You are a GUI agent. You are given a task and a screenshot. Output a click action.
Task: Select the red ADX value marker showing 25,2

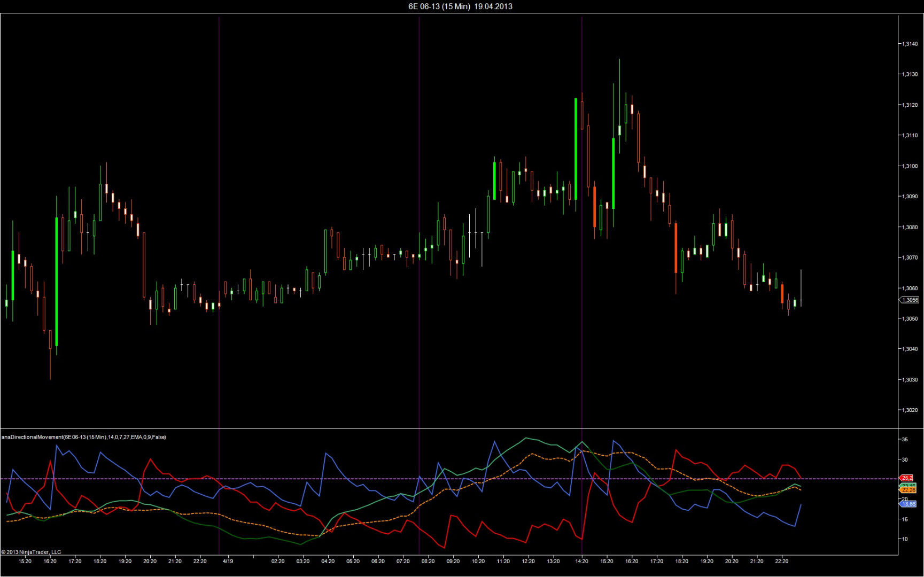pyautogui.click(x=907, y=478)
